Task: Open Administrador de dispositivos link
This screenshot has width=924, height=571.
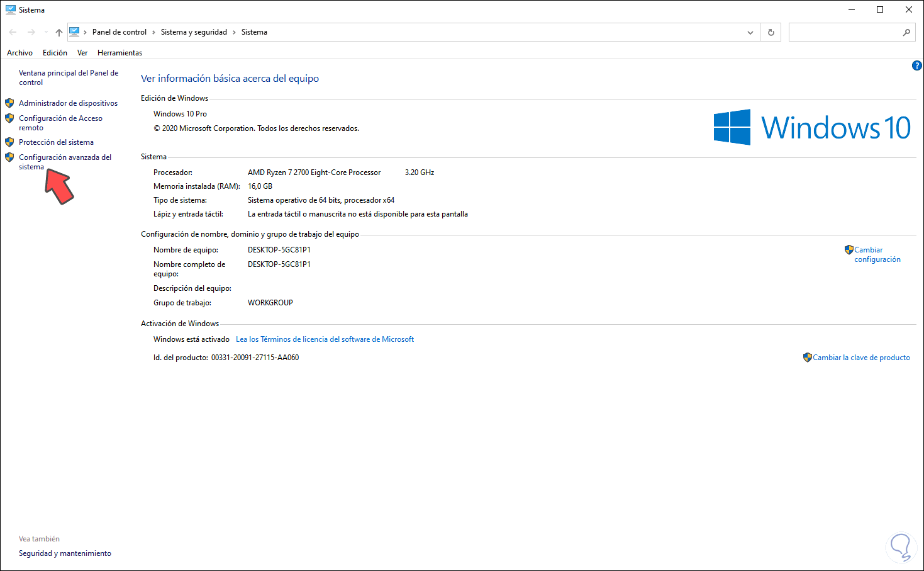Action: (68, 103)
